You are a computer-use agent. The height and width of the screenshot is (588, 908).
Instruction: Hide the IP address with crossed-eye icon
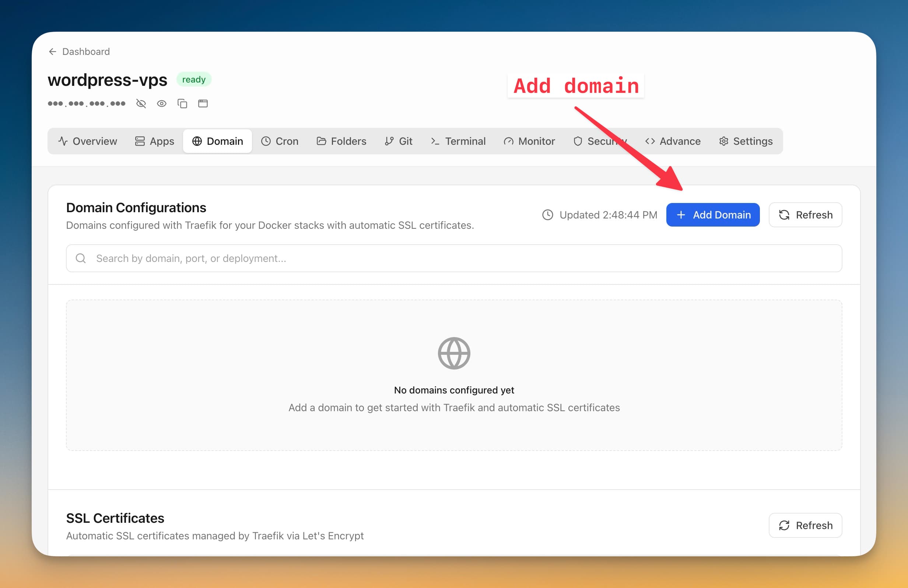point(141,104)
